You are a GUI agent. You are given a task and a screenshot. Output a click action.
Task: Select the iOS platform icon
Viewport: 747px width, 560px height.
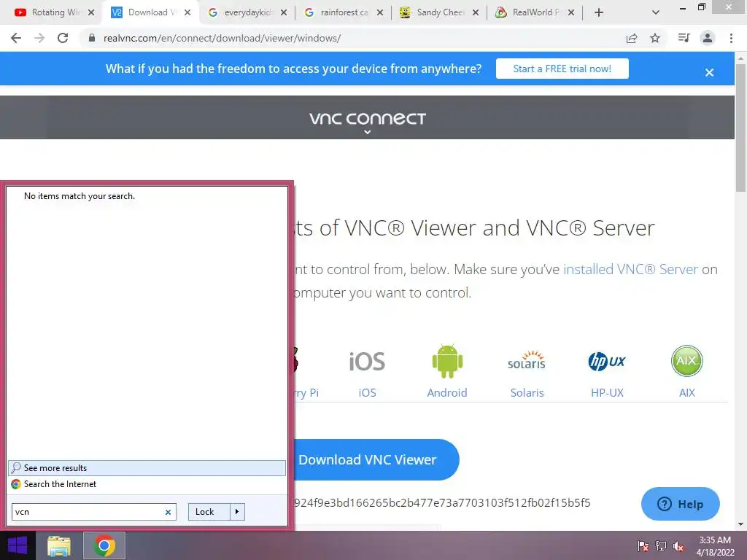click(x=367, y=362)
